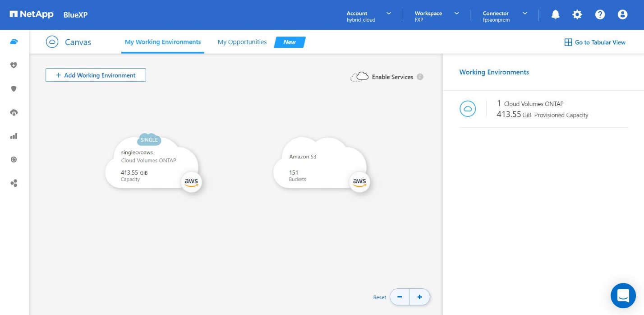This screenshot has width=644, height=315.
Task: Switch to My Working Environments tab
Action: pos(163,42)
